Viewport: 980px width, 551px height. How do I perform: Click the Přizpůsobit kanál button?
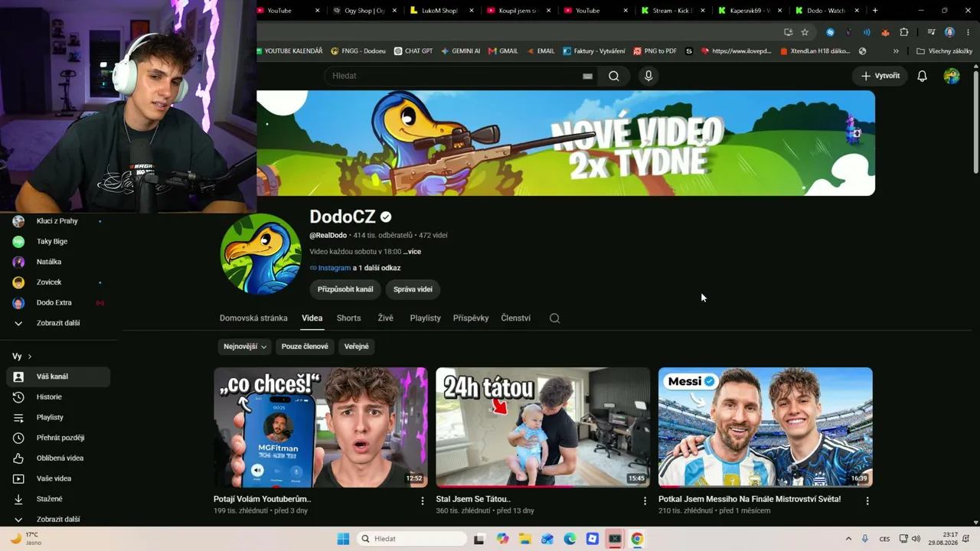345,289
